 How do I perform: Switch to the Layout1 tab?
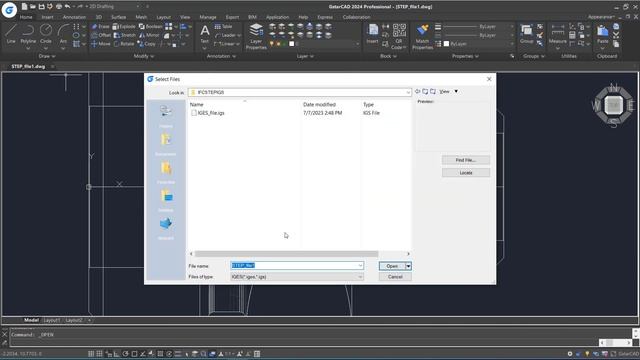click(52, 320)
